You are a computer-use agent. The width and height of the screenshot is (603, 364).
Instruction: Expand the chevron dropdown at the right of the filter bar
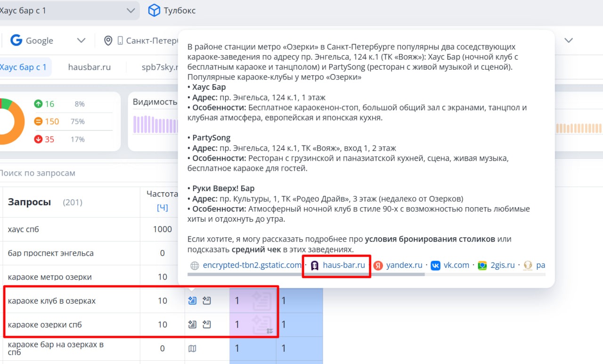pyautogui.click(x=569, y=40)
